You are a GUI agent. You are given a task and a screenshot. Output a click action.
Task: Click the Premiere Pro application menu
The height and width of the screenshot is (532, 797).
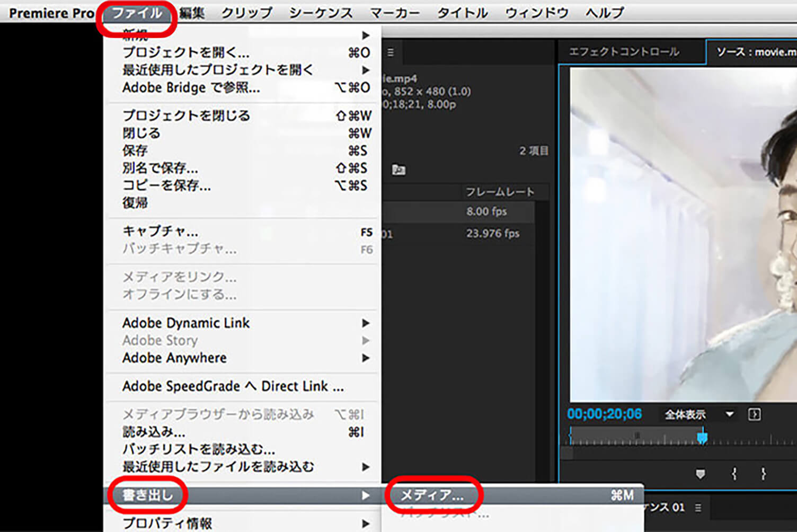[x=51, y=13]
